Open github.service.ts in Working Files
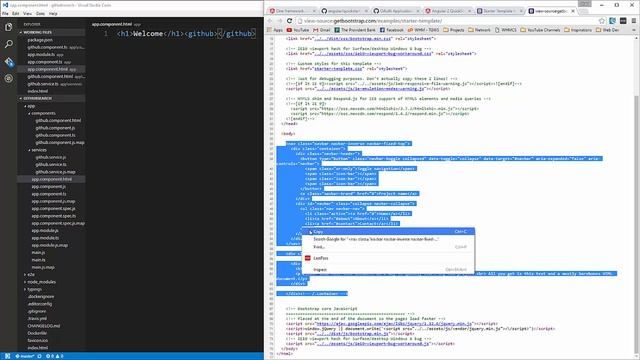This screenshot has width=640, height=360. pos(43,84)
